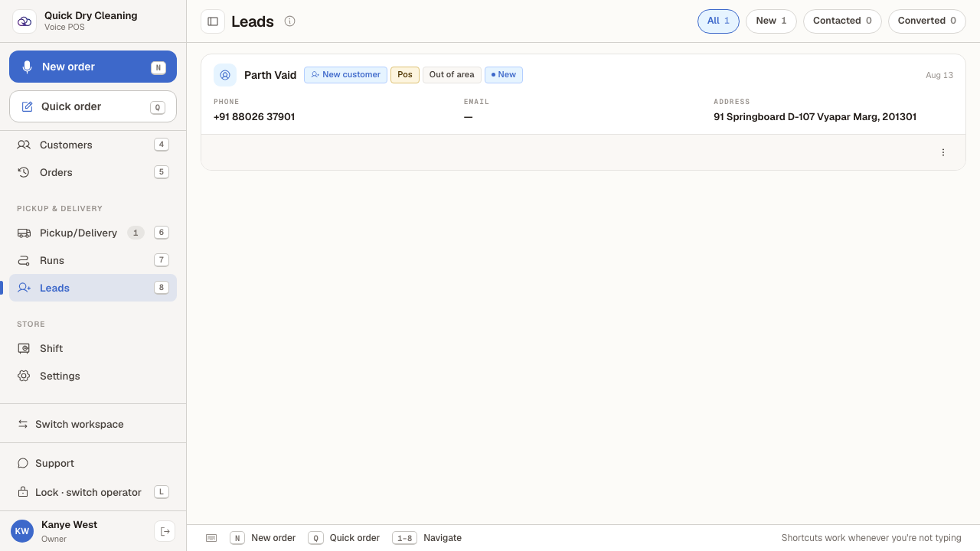The height and width of the screenshot is (551, 980).
Task: Click the Orders history clock icon
Action: [24, 172]
